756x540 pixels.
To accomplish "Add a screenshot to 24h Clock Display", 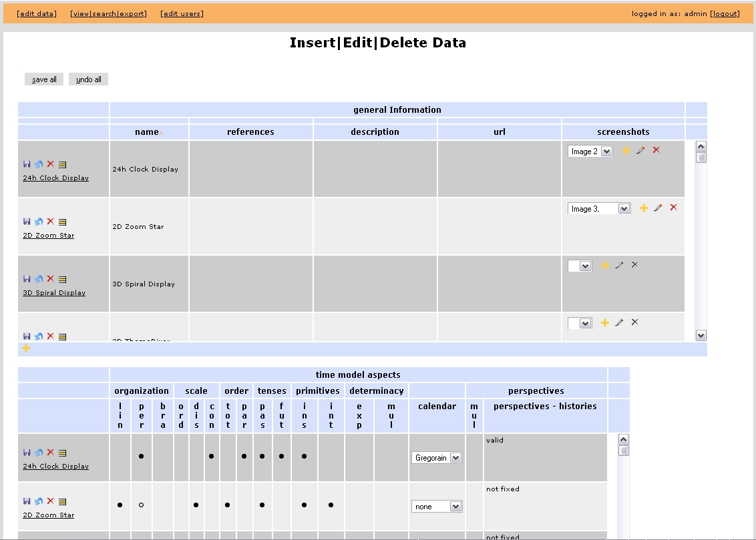I will click(x=626, y=151).
